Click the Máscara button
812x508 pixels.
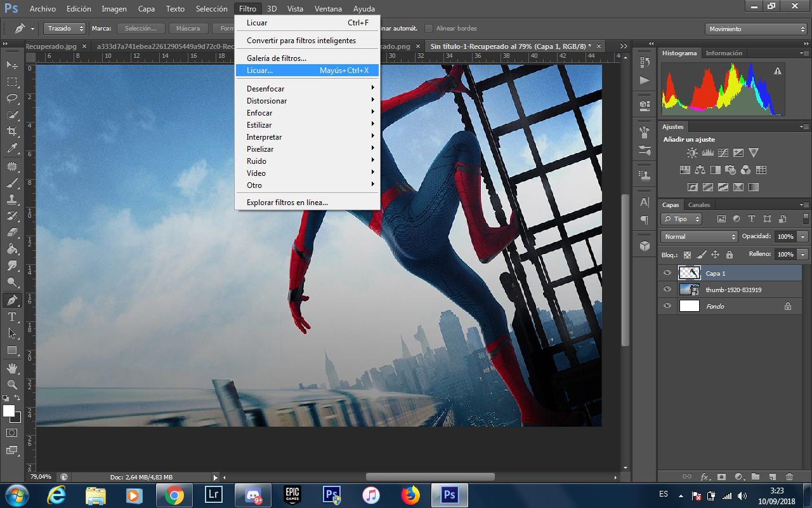pos(188,29)
